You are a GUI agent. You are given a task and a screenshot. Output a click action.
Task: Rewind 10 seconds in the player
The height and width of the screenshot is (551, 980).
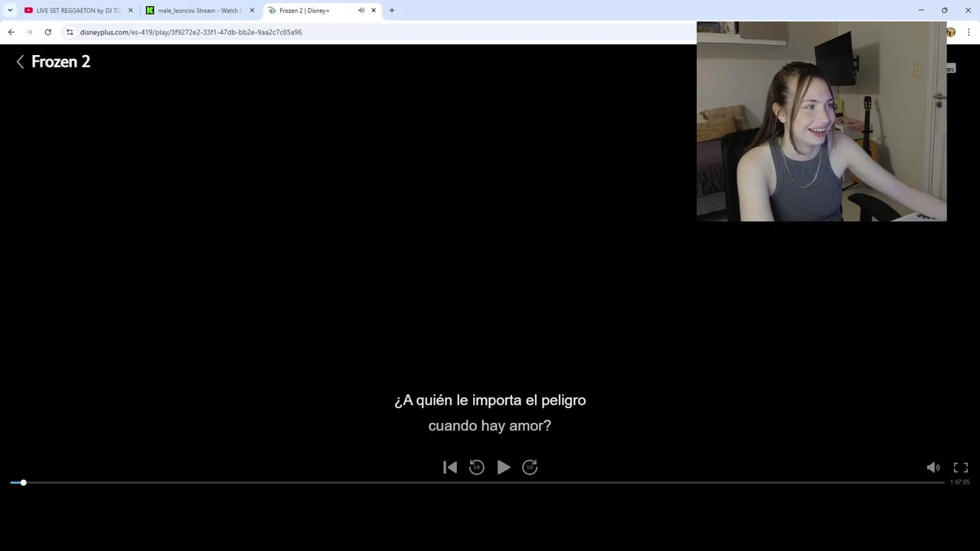click(476, 468)
